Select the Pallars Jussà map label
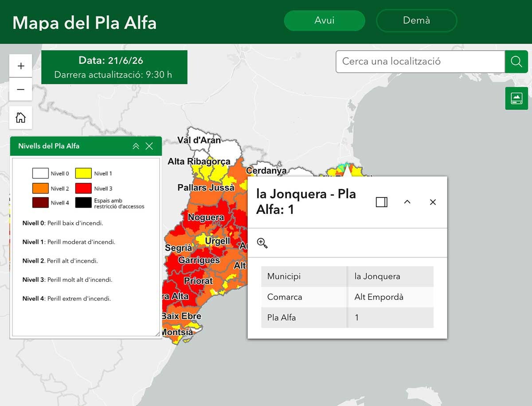The width and height of the screenshot is (532, 406). tap(206, 188)
